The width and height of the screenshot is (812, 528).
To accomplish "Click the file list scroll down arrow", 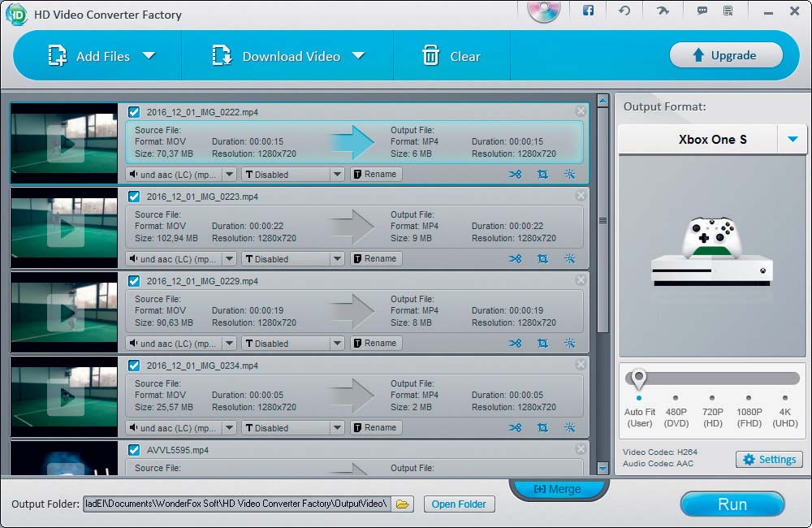I will pyautogui.click(x=603, y=469).
